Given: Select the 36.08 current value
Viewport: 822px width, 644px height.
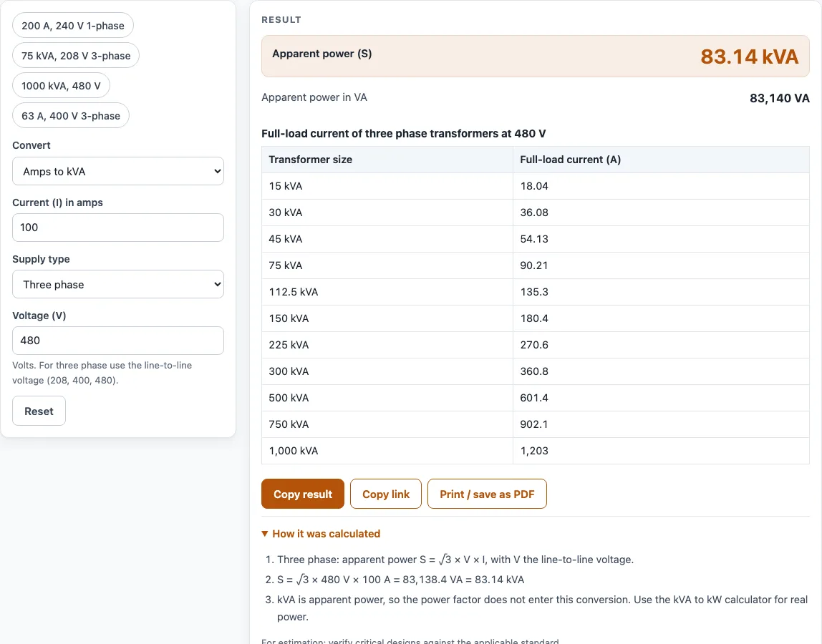Looking at the screenshot, I should (x=534, y=213).
